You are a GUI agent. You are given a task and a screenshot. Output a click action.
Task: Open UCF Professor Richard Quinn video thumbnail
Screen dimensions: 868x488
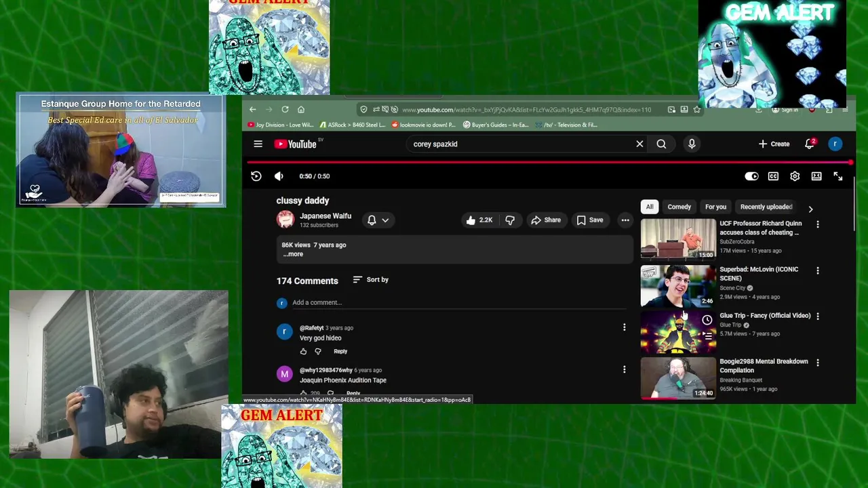[x=678, y=239]
